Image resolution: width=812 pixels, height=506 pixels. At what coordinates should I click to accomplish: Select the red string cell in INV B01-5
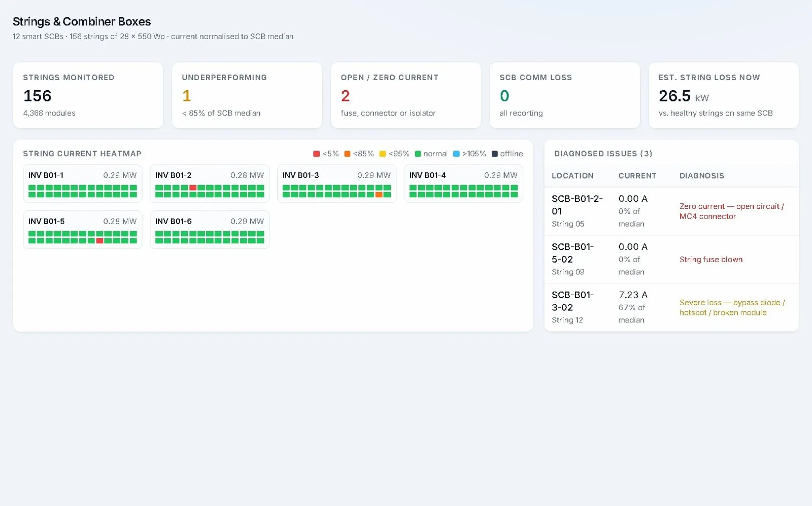(99, 241)
